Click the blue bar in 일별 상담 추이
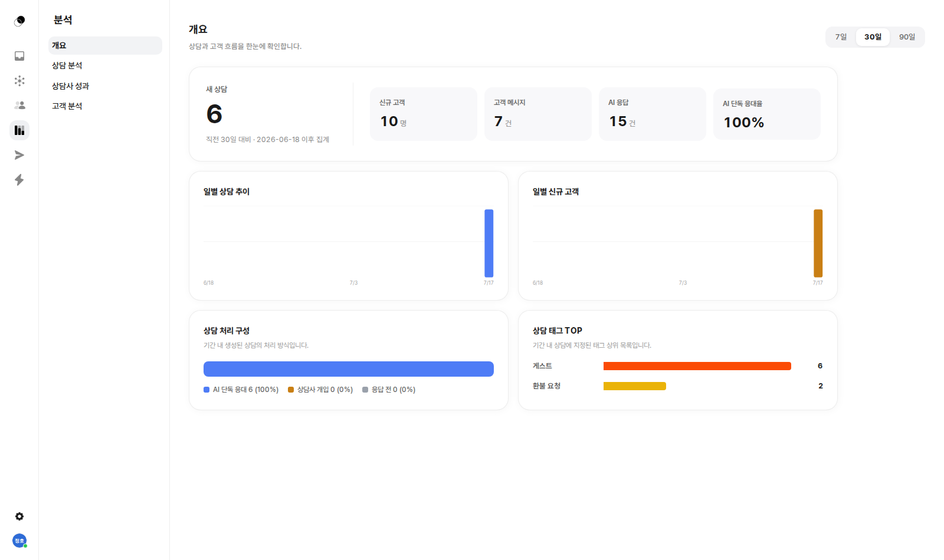Screen dimensions: 944x560 [x=489, y=243]
